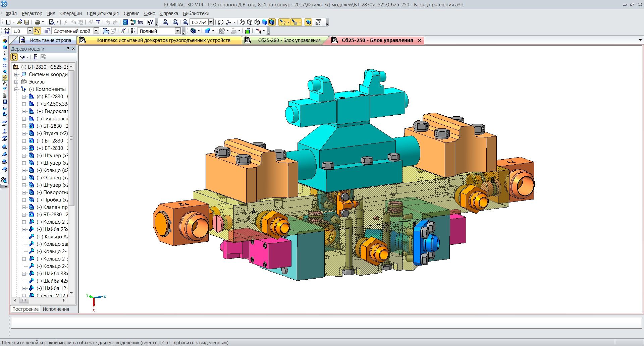Open the variables f(x) tool
The height and width of the screenshot is (346, 644).
pos(140,22)
